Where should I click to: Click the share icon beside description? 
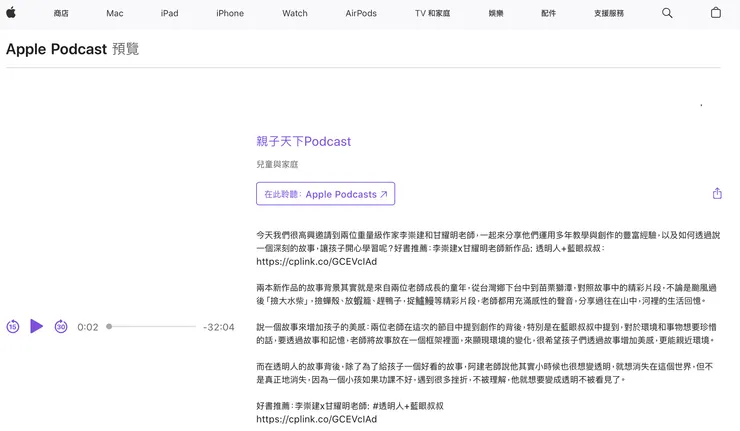coord(717,193)
